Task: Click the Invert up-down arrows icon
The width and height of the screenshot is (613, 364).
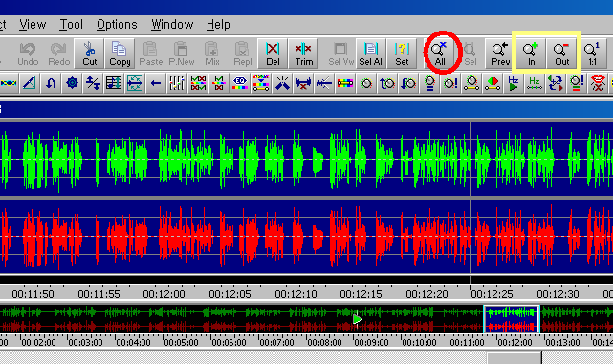Action: coord(93,83)
